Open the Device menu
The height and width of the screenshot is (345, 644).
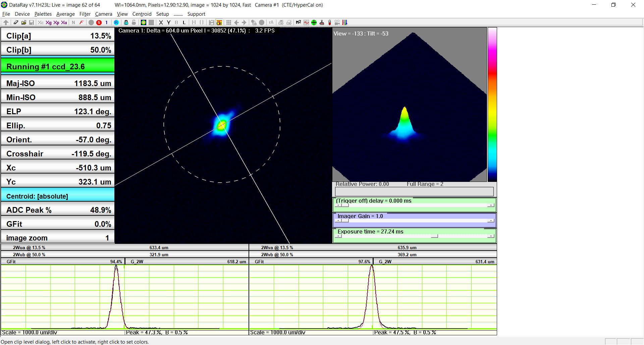(22, 14)
